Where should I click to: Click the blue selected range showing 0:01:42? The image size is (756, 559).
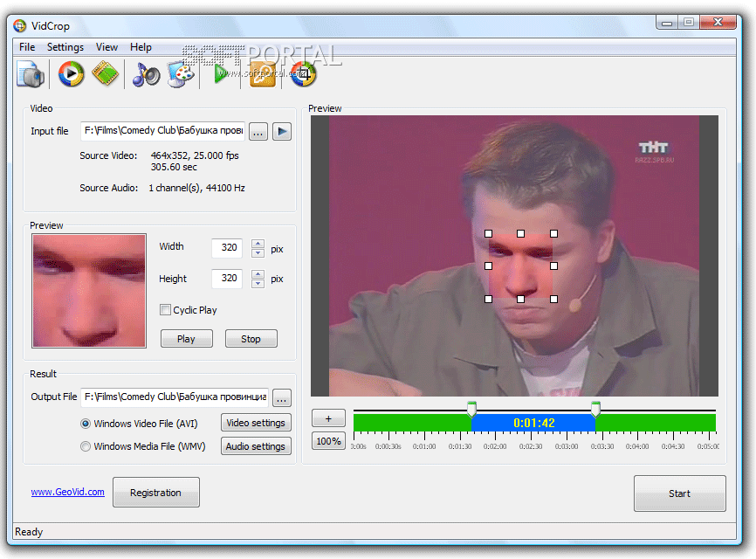[533, 423]
